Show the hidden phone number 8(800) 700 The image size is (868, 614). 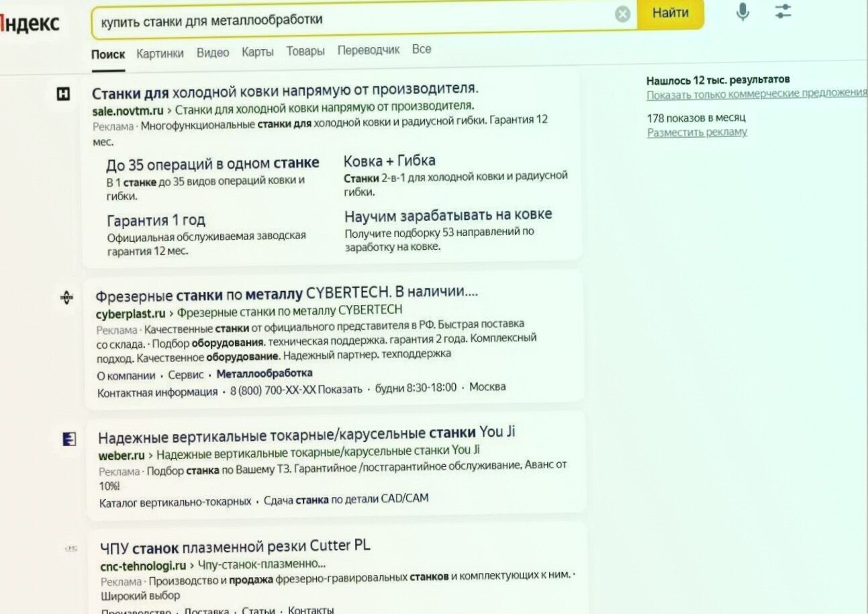click(296, 390)
